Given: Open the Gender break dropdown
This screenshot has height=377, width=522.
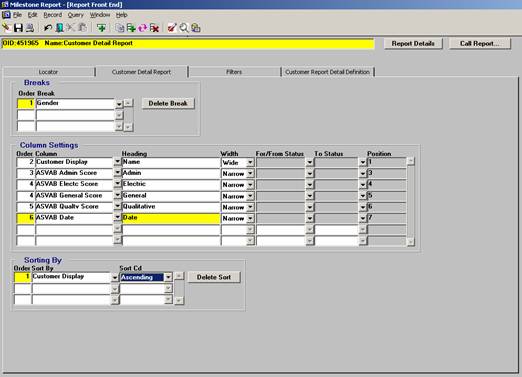Looking at the screenshot, I should click(119, 104).
